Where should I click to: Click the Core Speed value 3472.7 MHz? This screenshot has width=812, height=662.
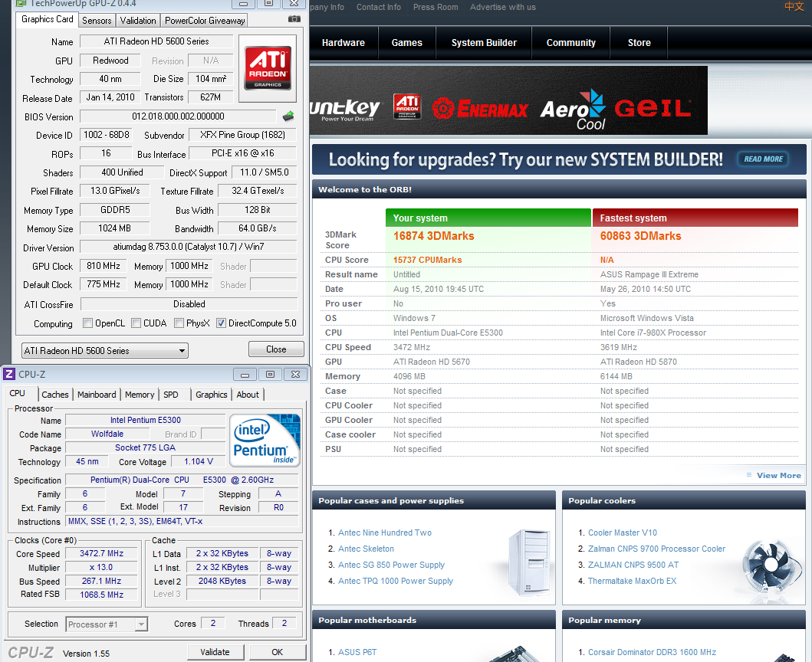tap(101, 553)
